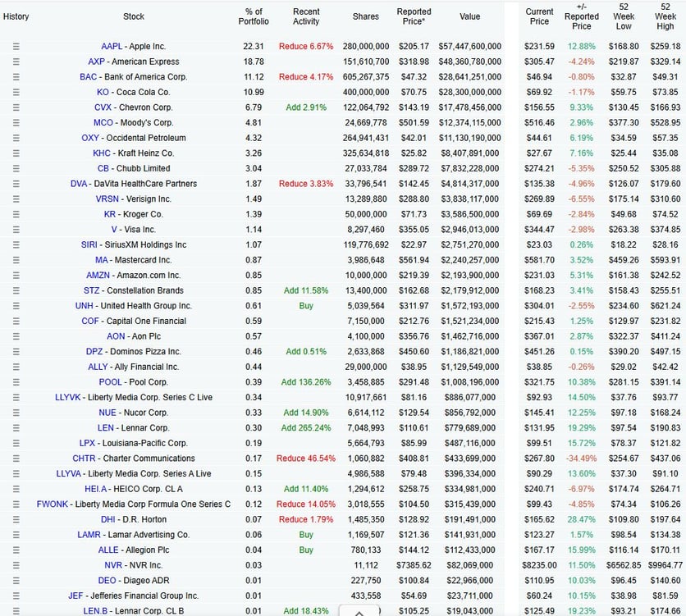
Task: Sort by Recent Activity column header
Action: pyautogui.click(x=306, y=16)
